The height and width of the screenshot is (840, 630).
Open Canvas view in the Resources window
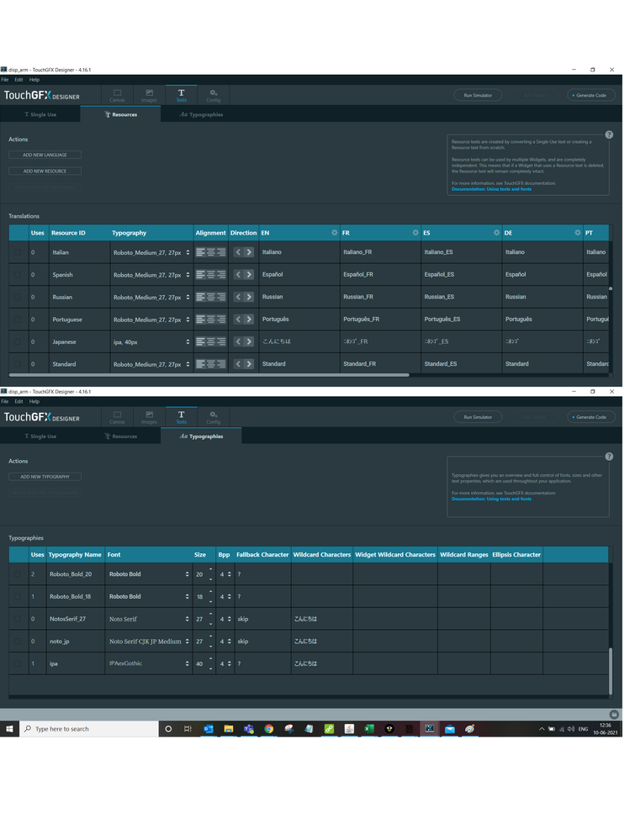tap(117, 95)
